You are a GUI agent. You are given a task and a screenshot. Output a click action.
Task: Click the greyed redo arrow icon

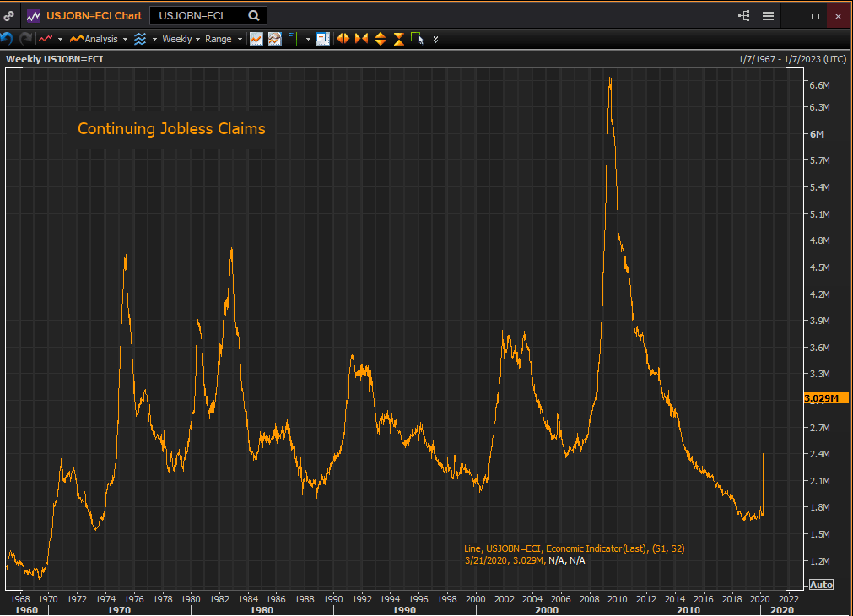25,39
